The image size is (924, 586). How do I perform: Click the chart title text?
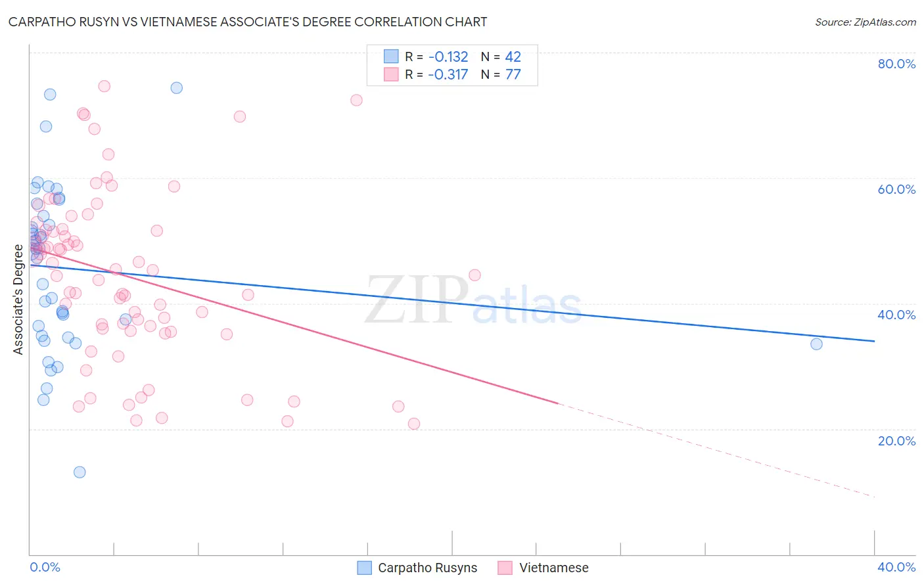[248, 22]
